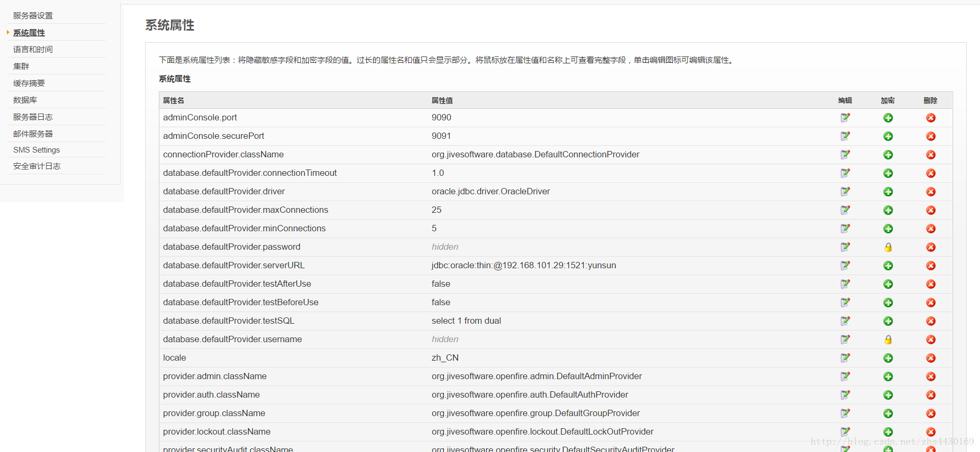This screenshot has width=980, height=452.
Task: Open the 服务器日志 sidebar page
Action: [x=33, y=117]
